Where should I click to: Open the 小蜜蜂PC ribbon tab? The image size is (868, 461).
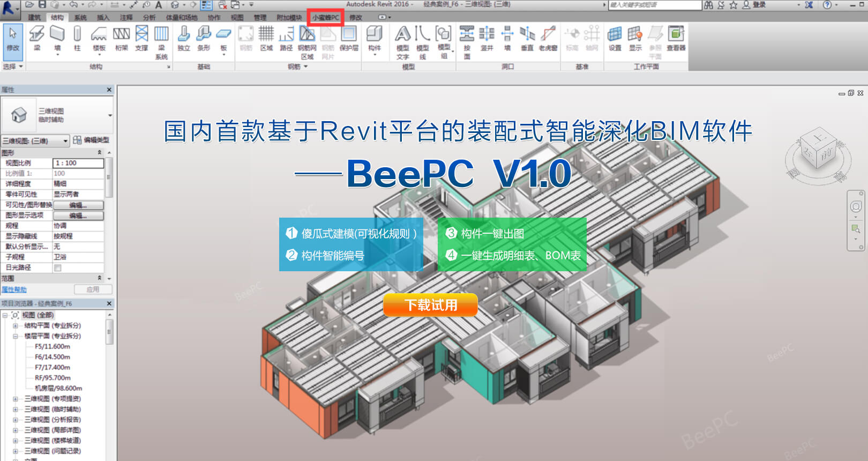[x=326, y=18]
